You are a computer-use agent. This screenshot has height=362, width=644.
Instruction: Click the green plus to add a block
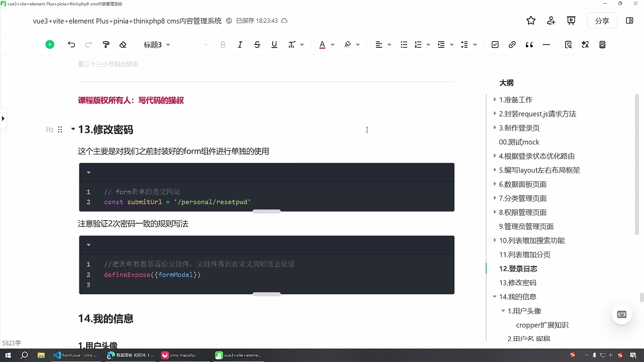[x=49, y=44]
